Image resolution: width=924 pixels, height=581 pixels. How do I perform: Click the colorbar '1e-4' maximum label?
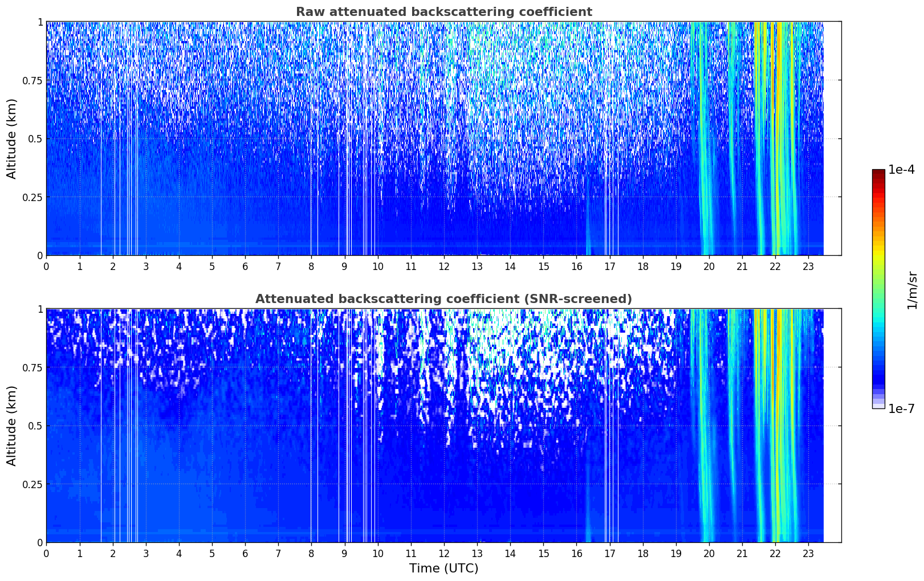tap(901, 170)
